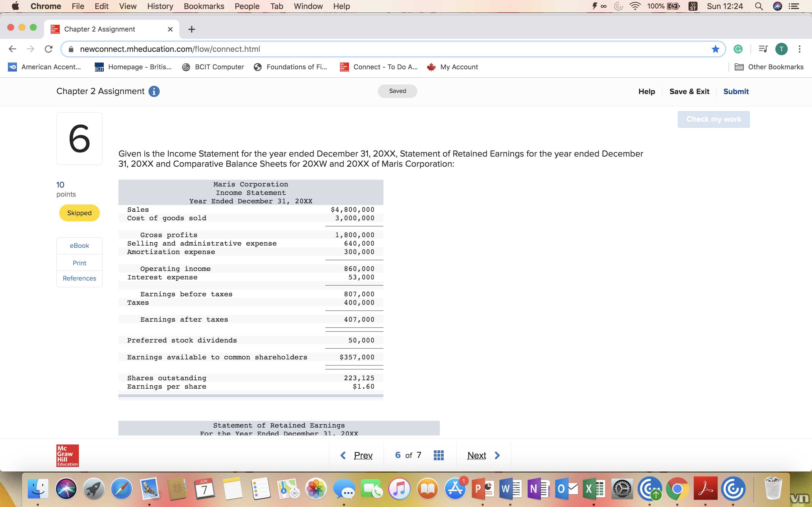Click the profile avatar in Chrome toolbar
The width and height of the screenshot is (812, 507).
click(781, 49)
